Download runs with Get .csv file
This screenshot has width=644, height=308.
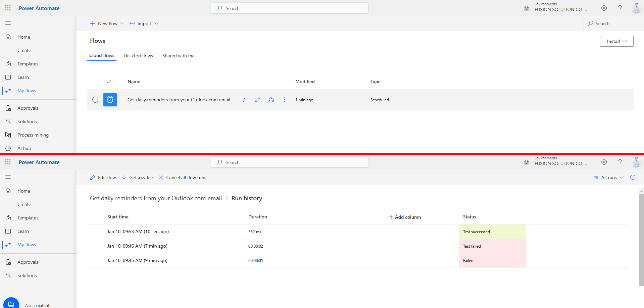coord(137,177)
